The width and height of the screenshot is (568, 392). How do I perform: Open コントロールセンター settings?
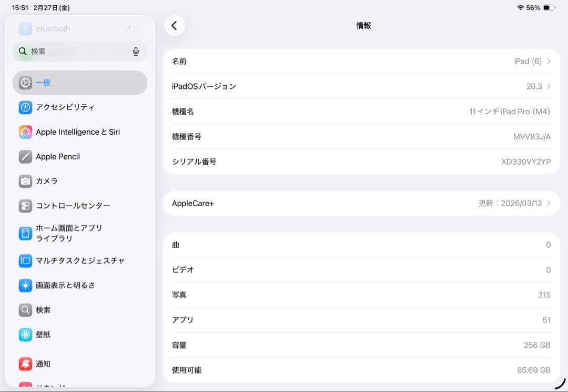pyautogui.click(x=80, y=206)
